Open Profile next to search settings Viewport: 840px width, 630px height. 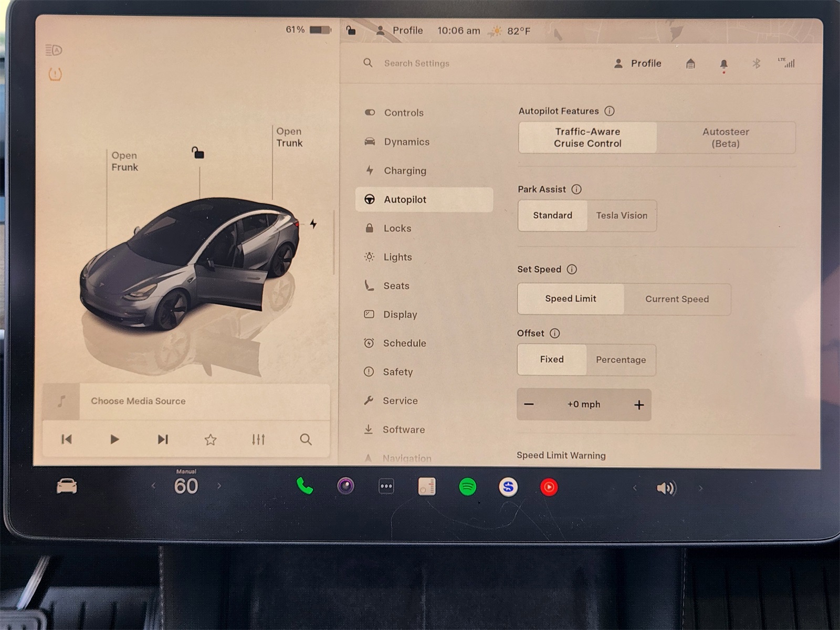638,64
